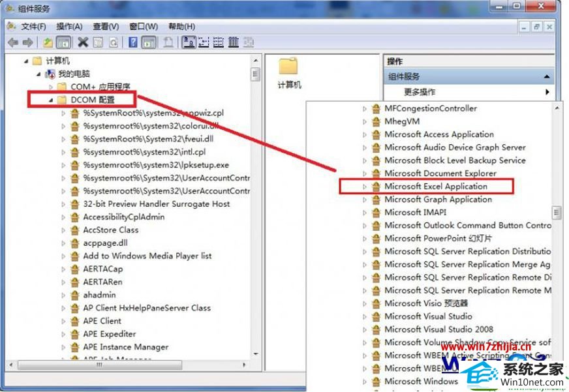Click the Status view toolbar icon
Image resolution: width=569 pixels, height=392 pixels.
248,42
